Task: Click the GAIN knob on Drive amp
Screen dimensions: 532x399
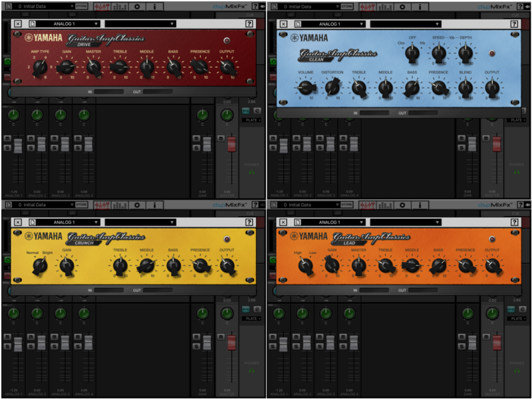Action: [66, 67]
